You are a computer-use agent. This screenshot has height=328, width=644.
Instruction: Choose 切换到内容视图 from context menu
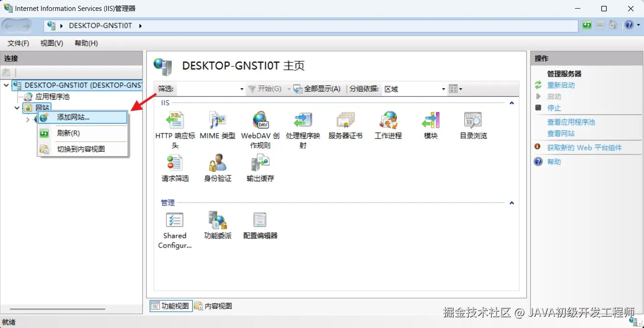[x=82, y=149]
